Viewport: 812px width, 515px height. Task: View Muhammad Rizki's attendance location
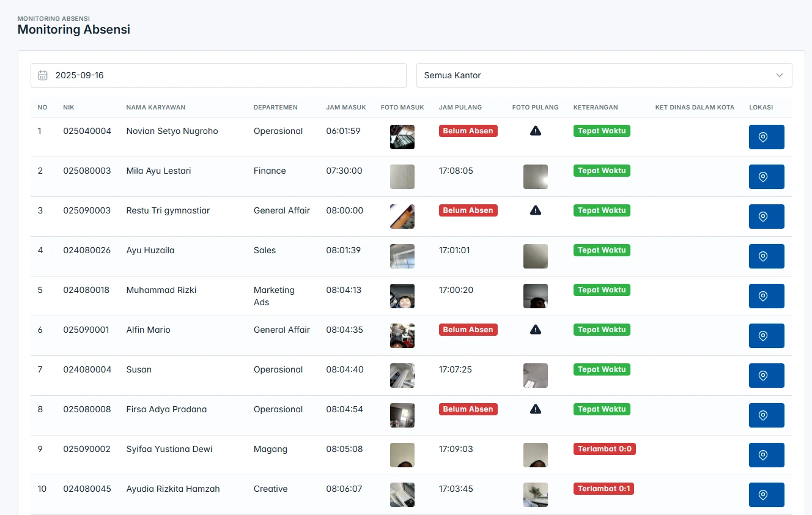click(x=766, y=296)
